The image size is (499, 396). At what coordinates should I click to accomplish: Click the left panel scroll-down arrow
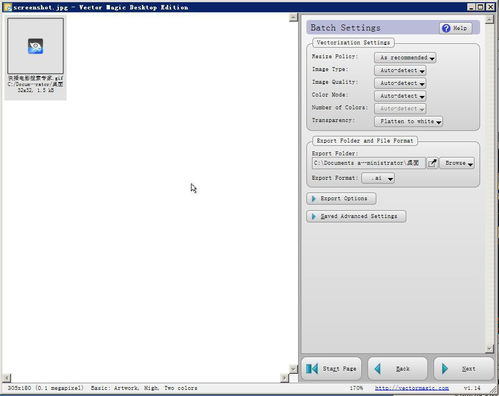click(293, 369)
